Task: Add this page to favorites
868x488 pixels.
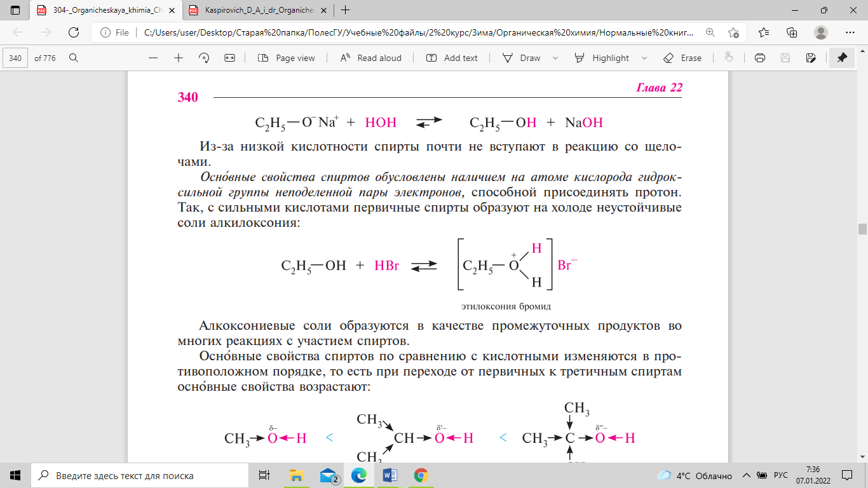Action: [x=733, y=32]
